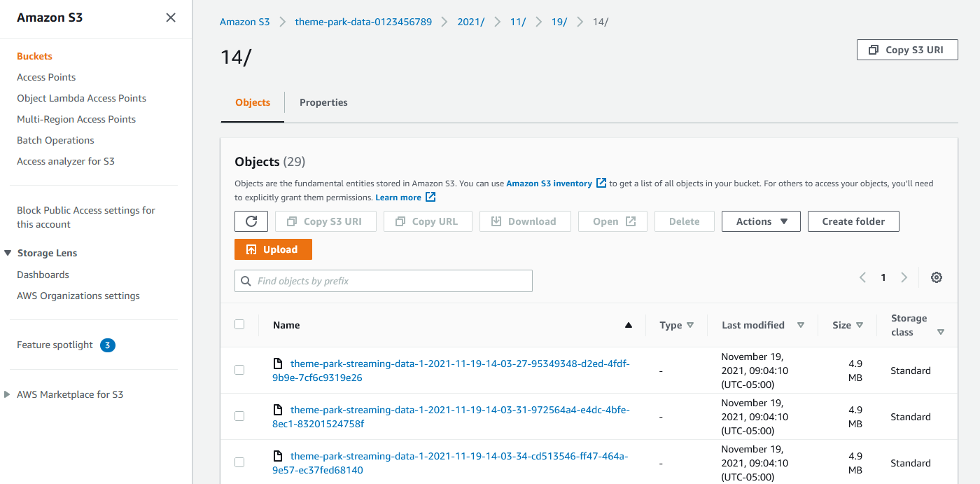Screen dimensions: 980x484
Task: Click the Standard storage class of the 14-03-31 file
Action: point(911,417)
